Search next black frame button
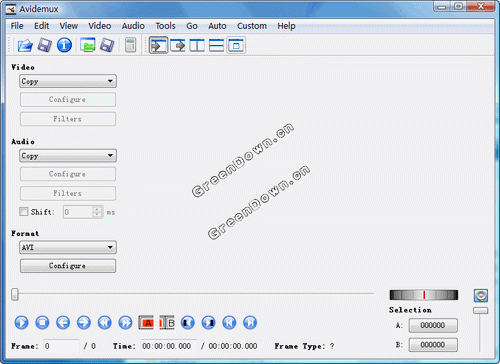Image resolution: width=500 pixels, height=364 pixels. coord(209,323)
